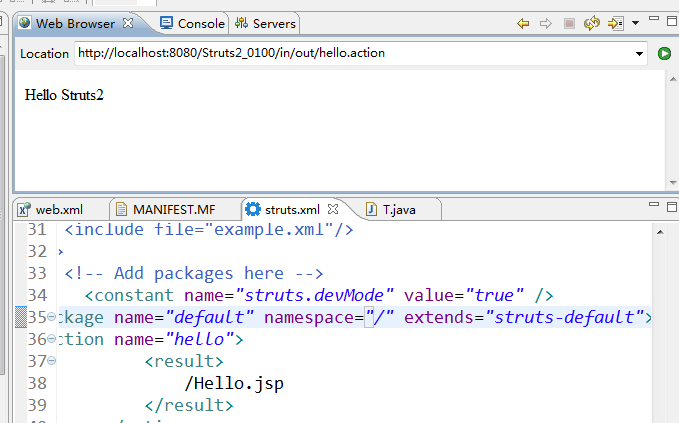Switch to the web.xml editor tab
The width and height of the screenshot is (679, 423).
pyautogui.click(x=59, y=210)
